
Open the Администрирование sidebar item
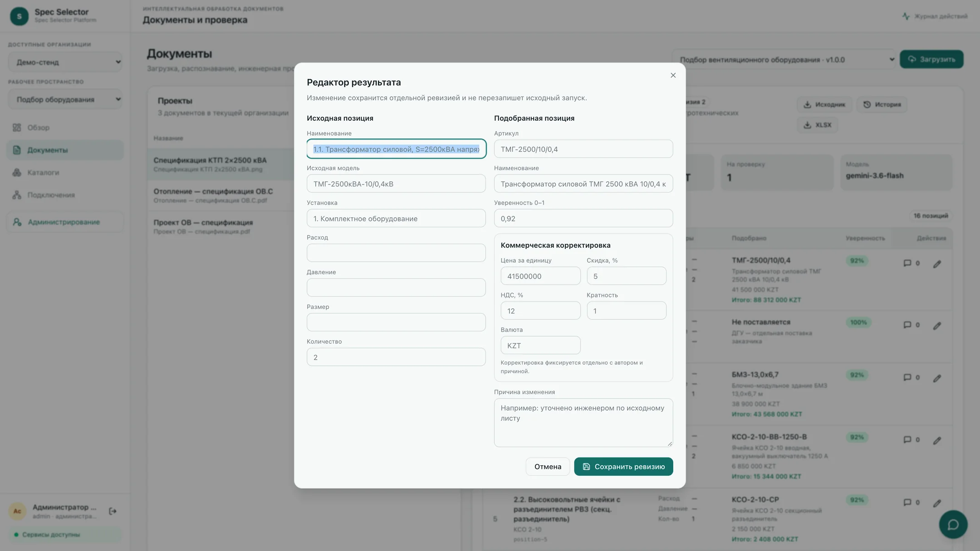(65, 222)
